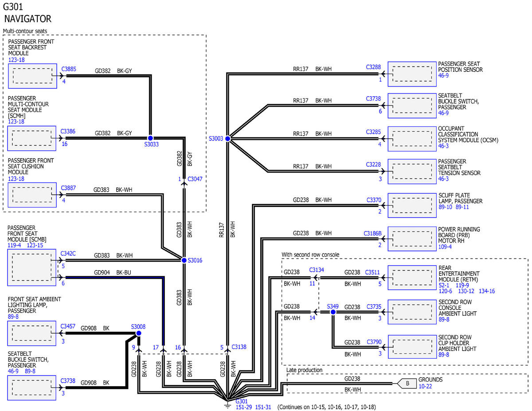This screenshot has height=411, width=532.
Task: Open 89-8 under Second Row Console Ambient Light
Action: [x=443, y=319]
